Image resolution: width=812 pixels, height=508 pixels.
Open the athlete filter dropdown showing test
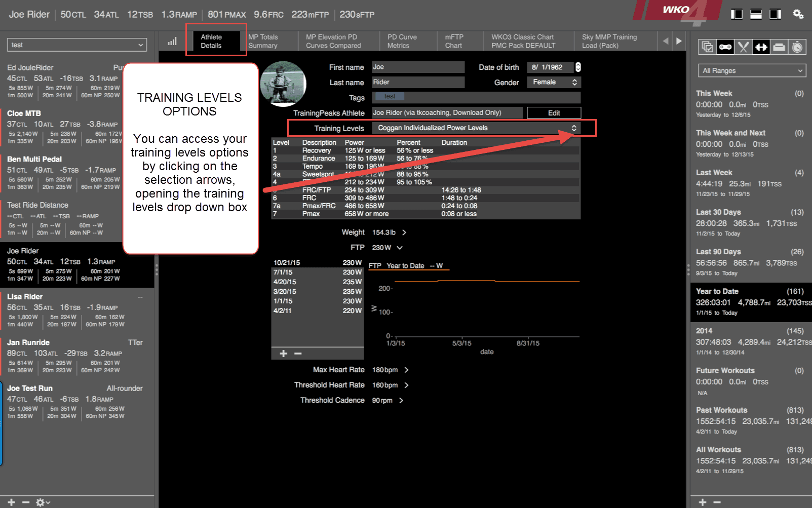[77, 45]
